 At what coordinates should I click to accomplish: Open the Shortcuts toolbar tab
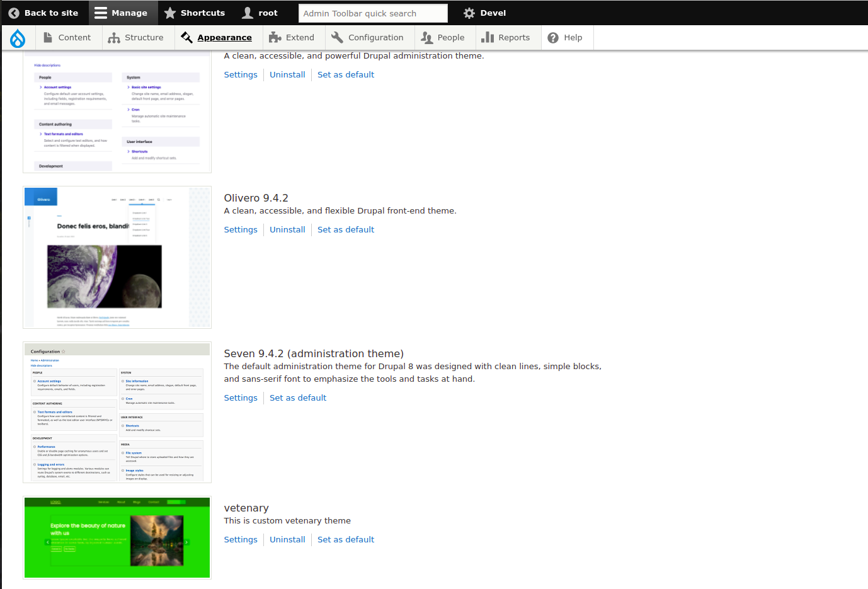coord(194,13)
